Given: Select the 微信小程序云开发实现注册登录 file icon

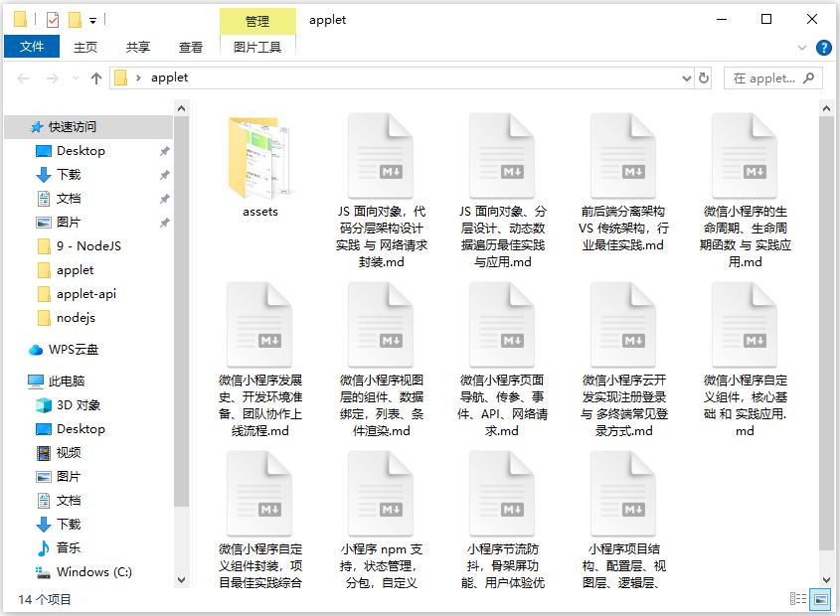Looking at the screenshot, I should point(623,325).
